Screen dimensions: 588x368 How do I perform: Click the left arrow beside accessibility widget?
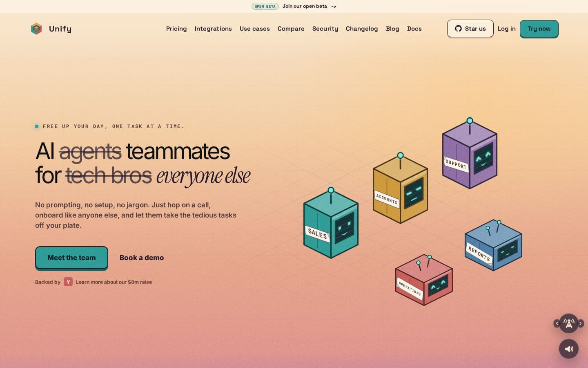pyautogui.click(x=557, y=323)
